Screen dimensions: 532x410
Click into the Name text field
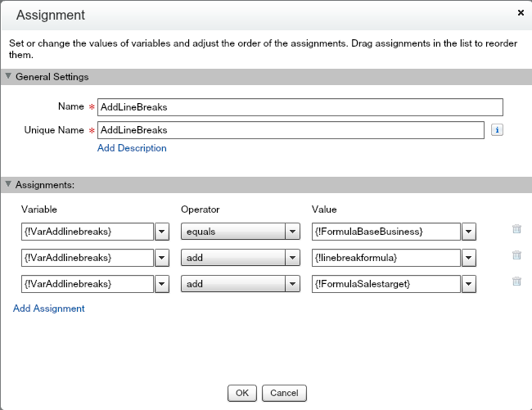click(300, 107)
